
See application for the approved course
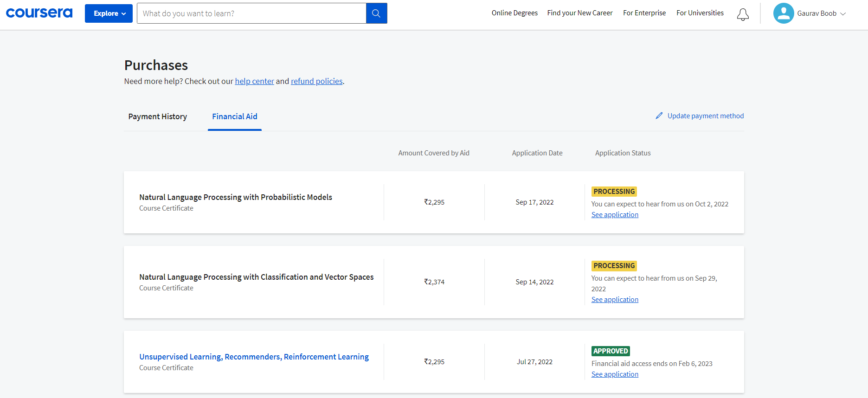(615, 374)
